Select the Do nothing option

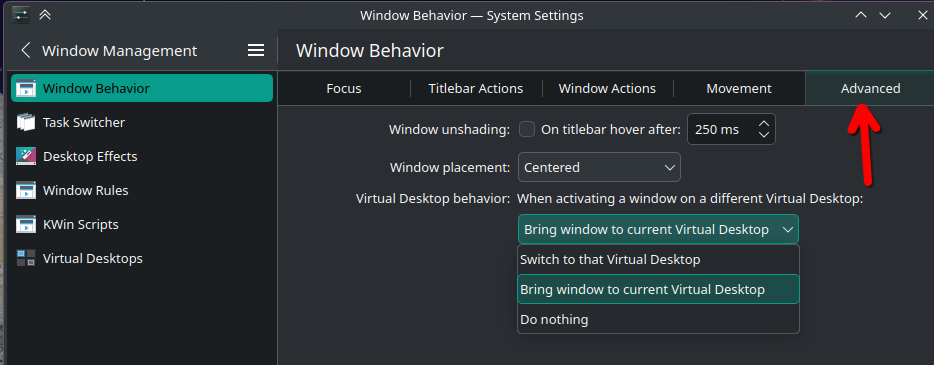pos(658,319)
